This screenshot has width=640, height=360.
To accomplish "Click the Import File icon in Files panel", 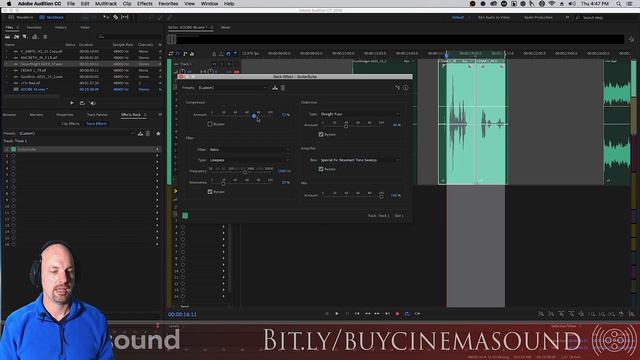I will [16, 37].
